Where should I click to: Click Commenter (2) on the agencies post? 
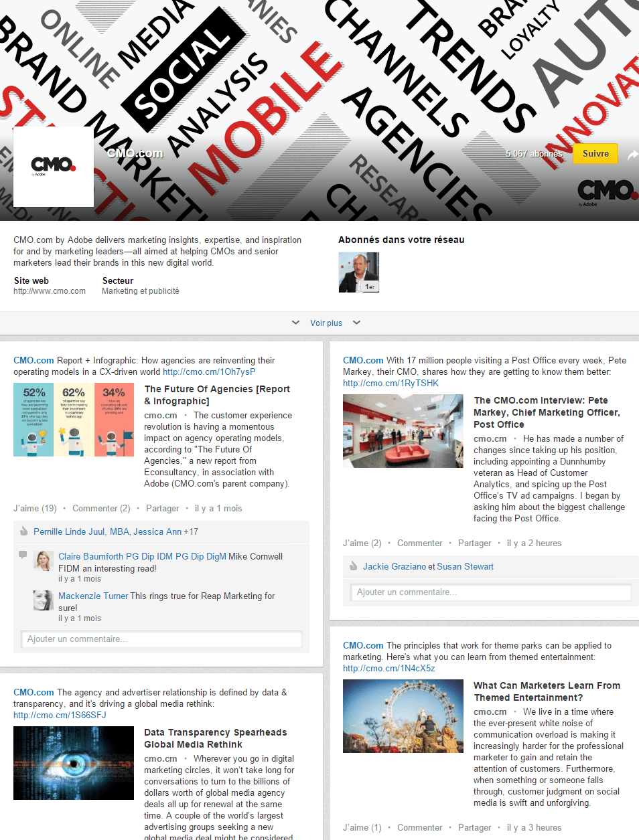(101, 509)
